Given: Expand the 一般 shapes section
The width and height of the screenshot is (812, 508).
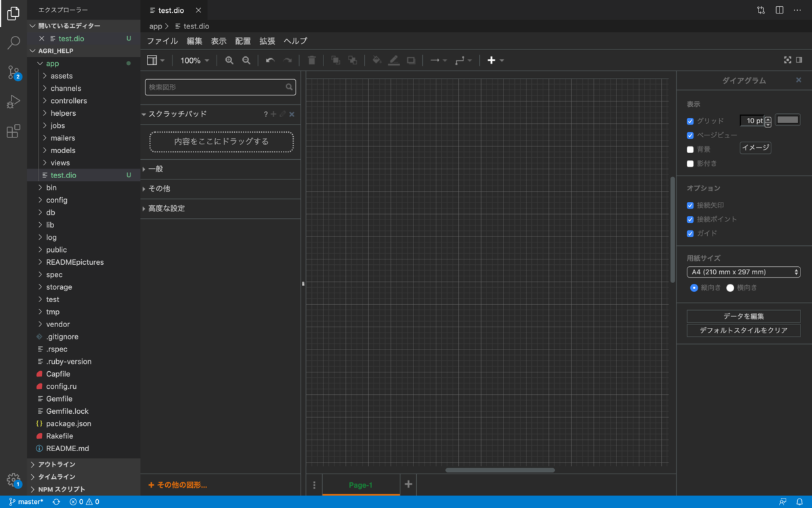Looking at the screenshot, I should coord(221,169).
